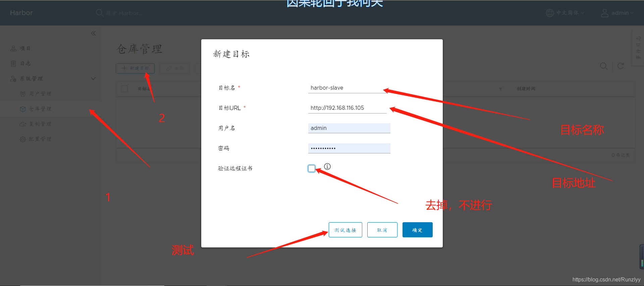The image size is (644, 286).
Task: Click the edit pencil button
Action: 175,68
